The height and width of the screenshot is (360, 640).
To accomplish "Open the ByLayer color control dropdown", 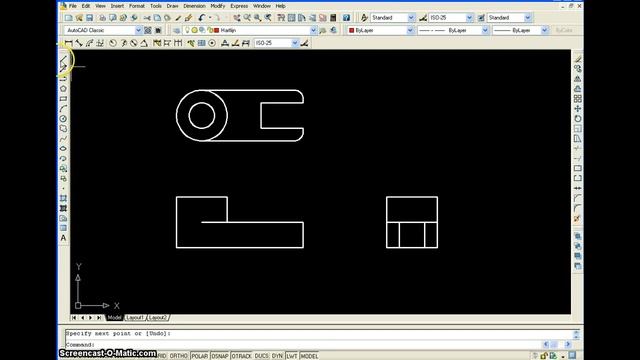I will point(410,30).
